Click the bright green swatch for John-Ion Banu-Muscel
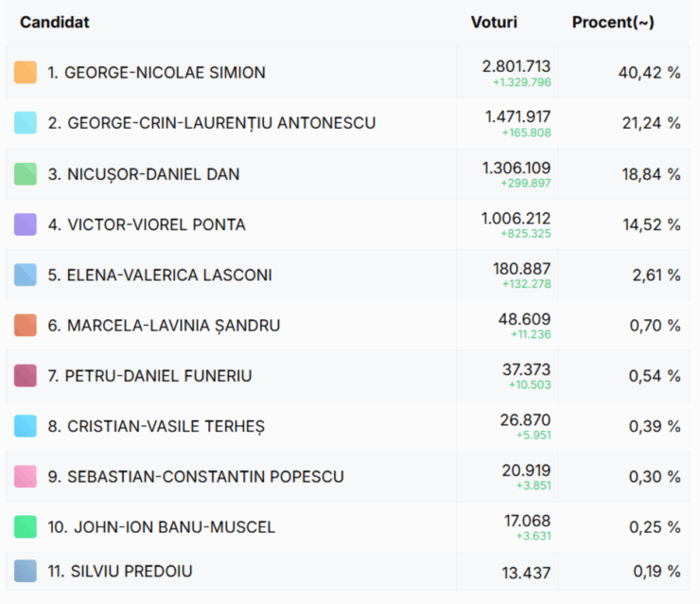700x604 pixels. (26, 526)
